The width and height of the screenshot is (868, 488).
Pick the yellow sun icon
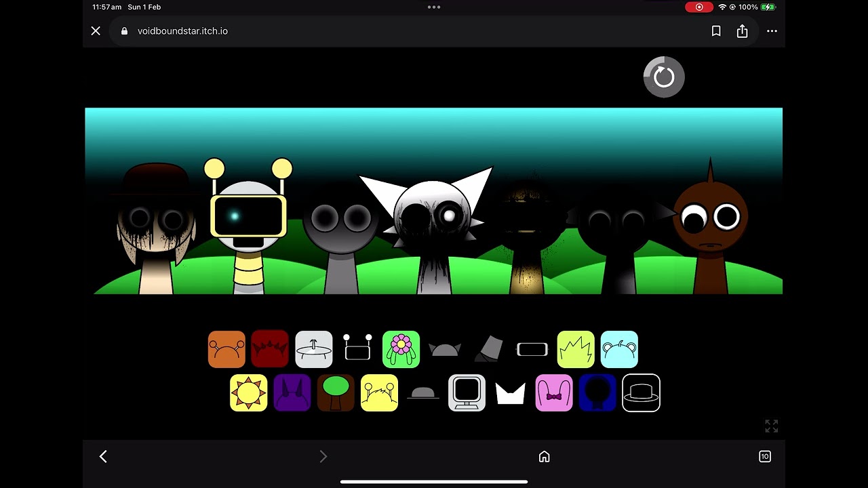point(248,393)
